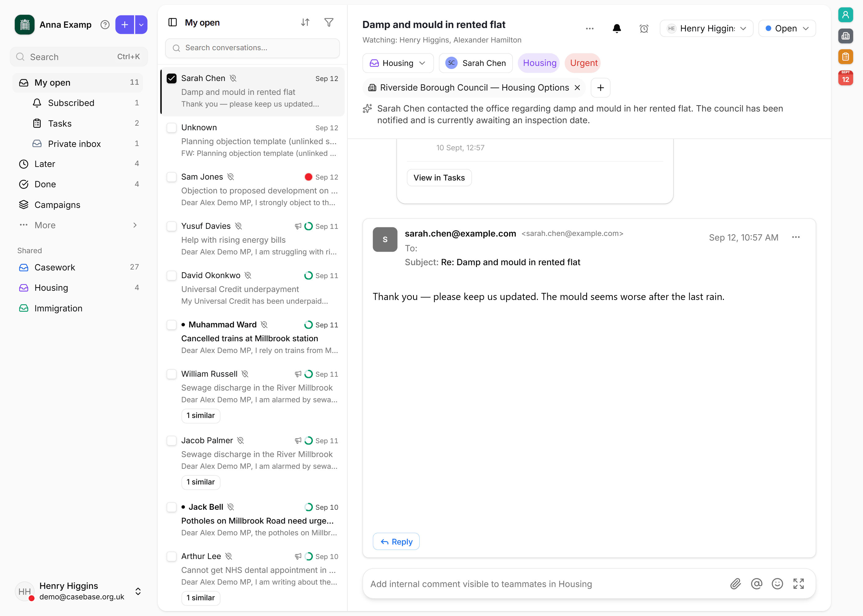863x616 pixels.
Task: Click the purple plus new button
Action: click(x=125, y=25)
